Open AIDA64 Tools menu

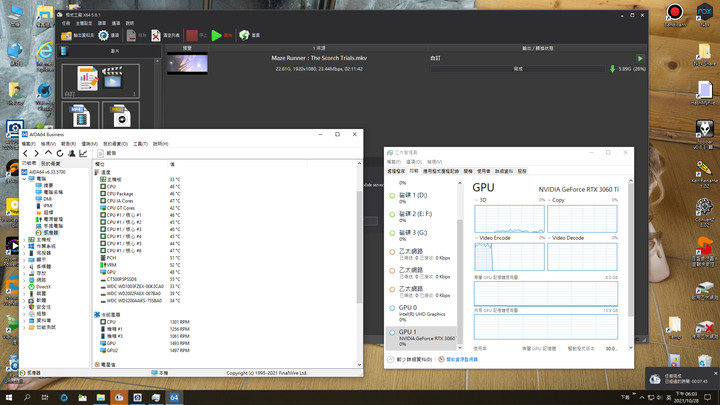[x=140, y=144]
